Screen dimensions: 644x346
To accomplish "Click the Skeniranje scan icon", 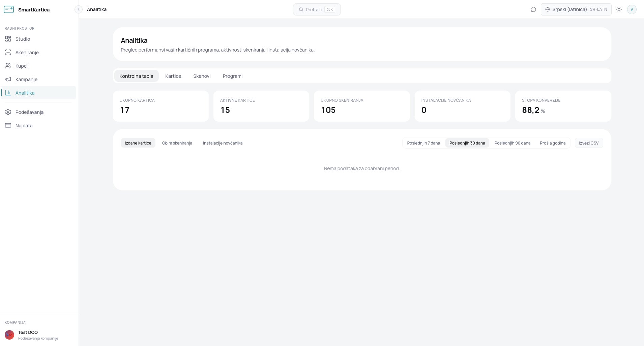I will [8, 53].
